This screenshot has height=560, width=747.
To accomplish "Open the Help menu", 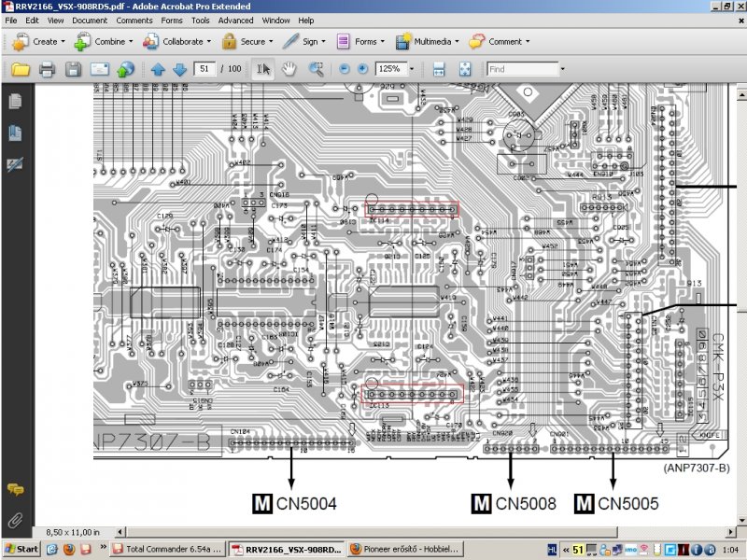I will (x=306, y=21).
